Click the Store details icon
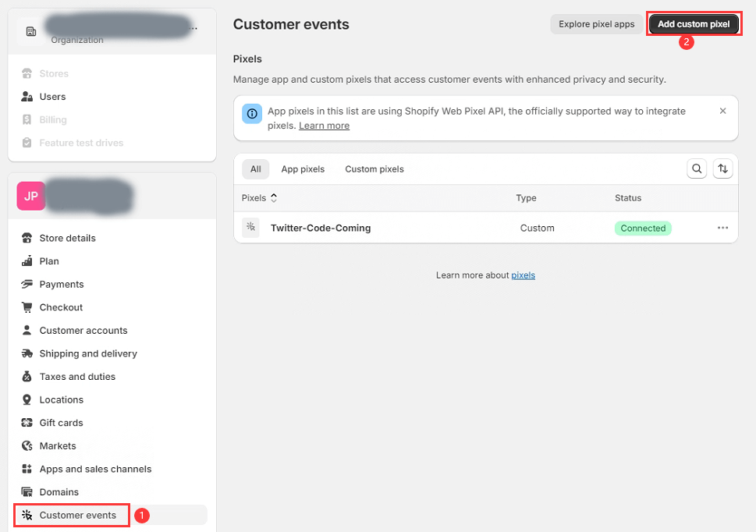 click(27, 238)
